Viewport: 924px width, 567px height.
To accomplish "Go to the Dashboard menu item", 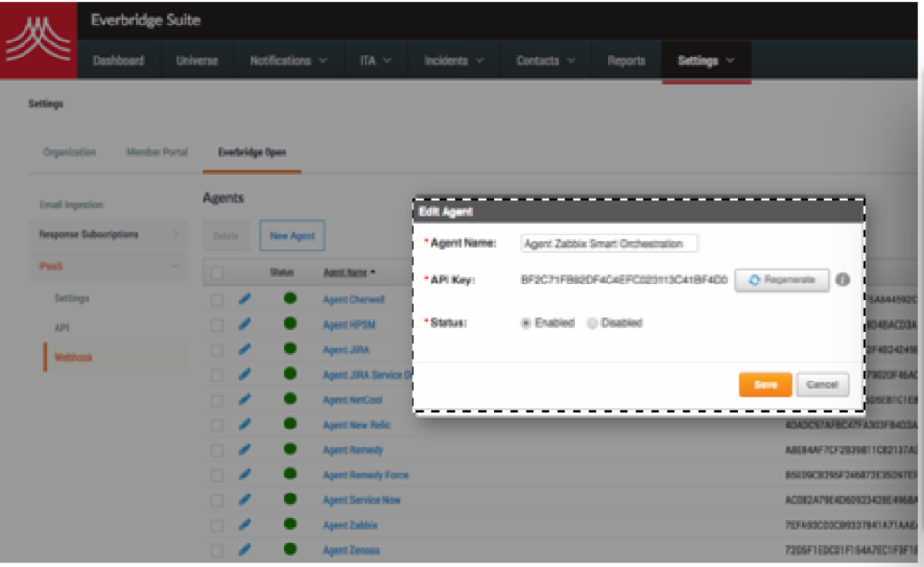I will pyautogui.click(x=119, y=60).
